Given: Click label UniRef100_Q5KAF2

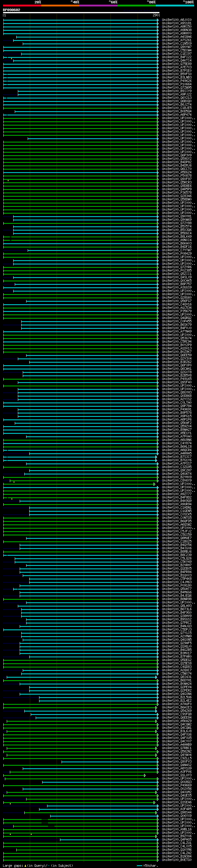Looking at the screenshot, I should (177, 423).
